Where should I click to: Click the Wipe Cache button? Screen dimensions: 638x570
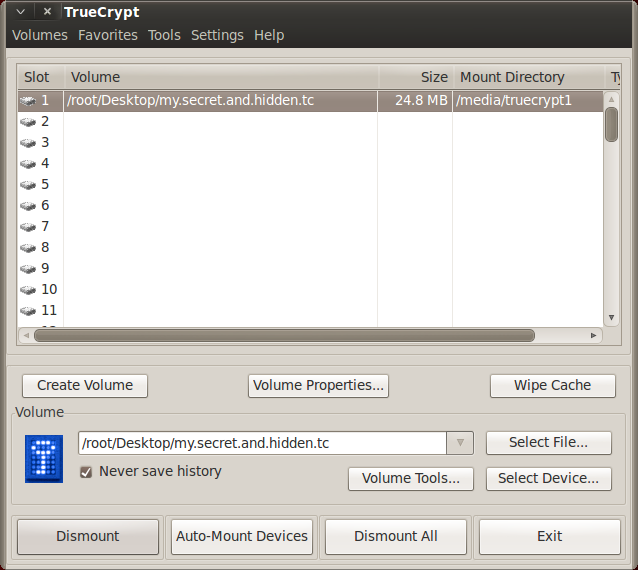click(553, 386)
